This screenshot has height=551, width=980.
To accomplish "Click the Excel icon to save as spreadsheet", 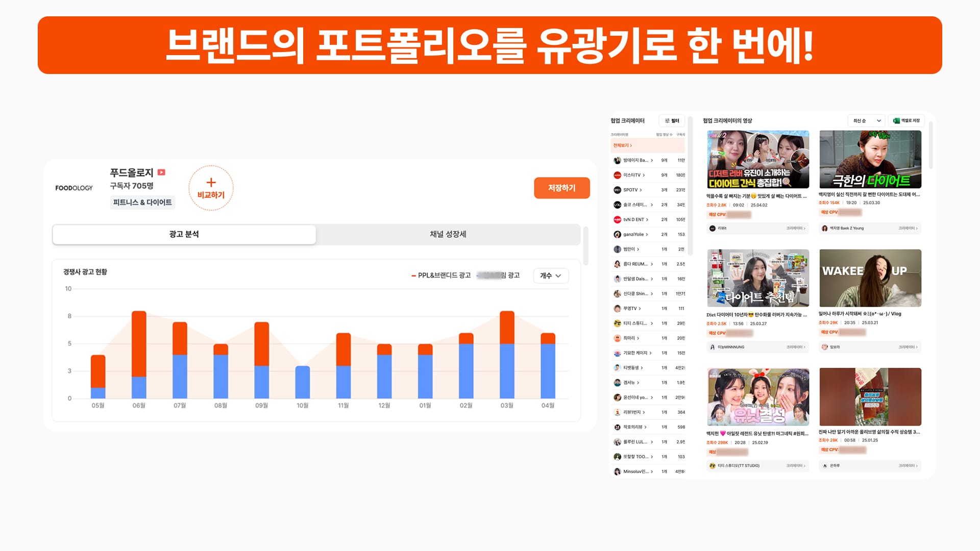I will click(x=896, y=121).
